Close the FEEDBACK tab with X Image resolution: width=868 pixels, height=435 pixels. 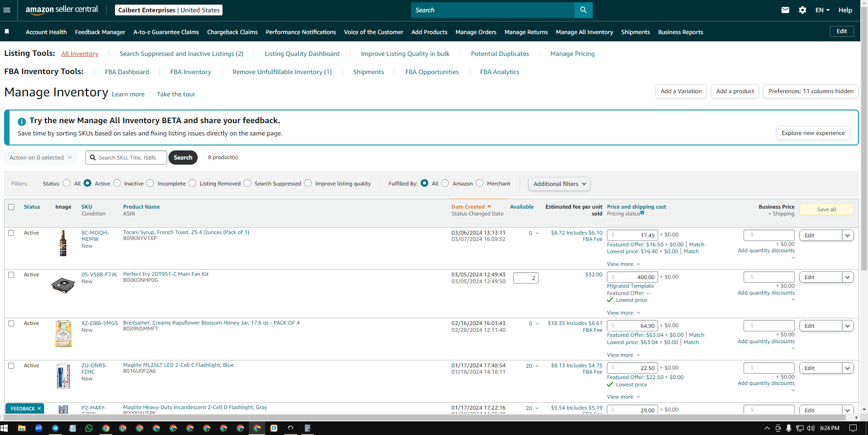pos(39,409)
